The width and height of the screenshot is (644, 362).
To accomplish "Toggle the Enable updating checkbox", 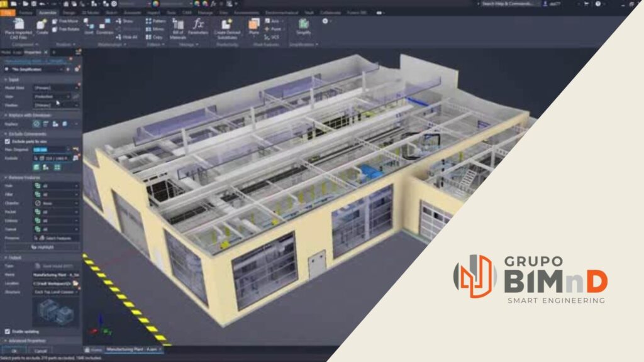I will (8, 331).
